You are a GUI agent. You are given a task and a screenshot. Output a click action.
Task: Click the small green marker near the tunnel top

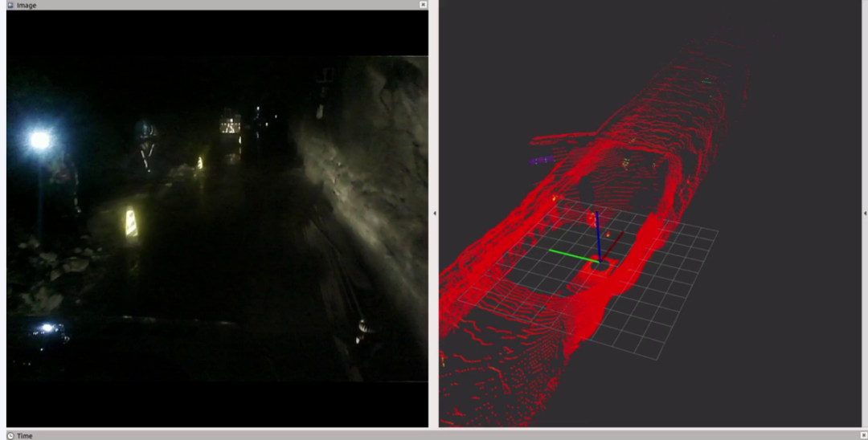(x=707, y=81)
